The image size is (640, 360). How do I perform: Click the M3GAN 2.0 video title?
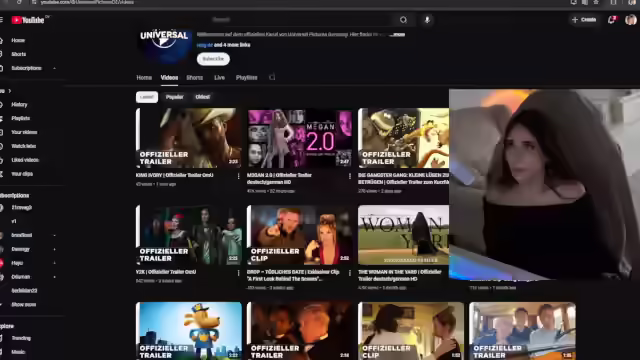pos(280,178)
